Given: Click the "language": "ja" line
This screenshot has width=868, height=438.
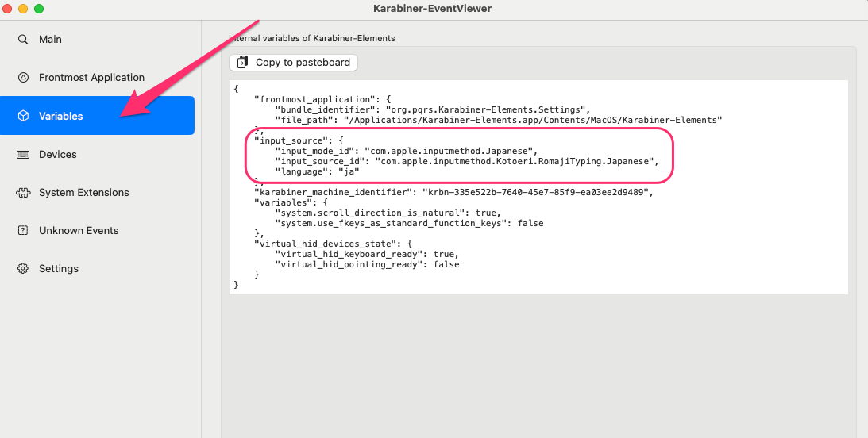Looking at the screenshot, I should pos(317,171).
